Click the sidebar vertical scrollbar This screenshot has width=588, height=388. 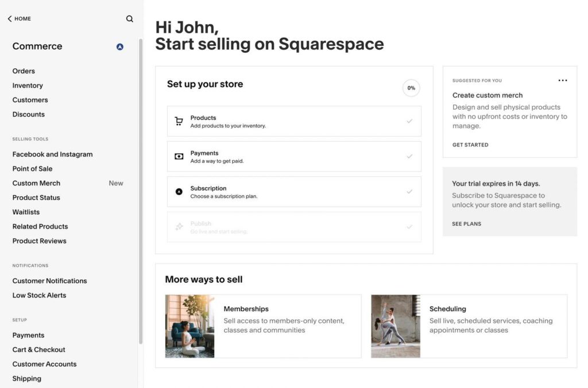(141, 191)
